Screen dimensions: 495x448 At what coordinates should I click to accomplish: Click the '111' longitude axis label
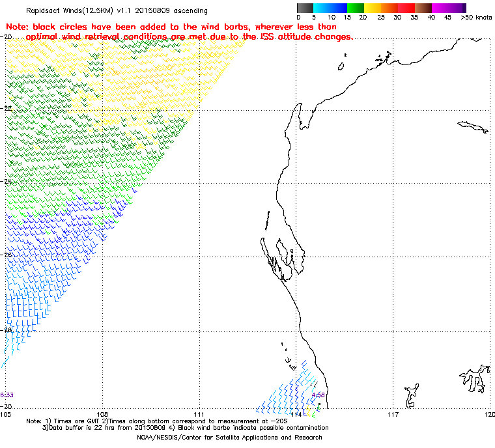tap(199, 414)
